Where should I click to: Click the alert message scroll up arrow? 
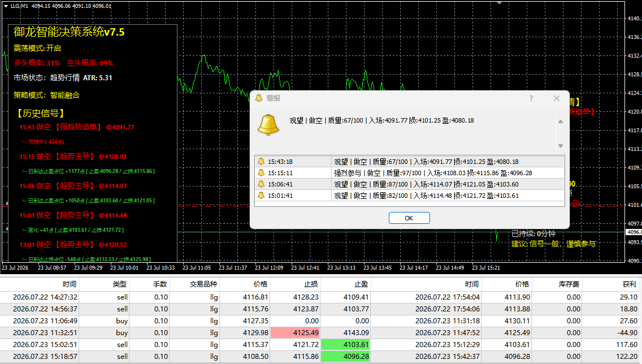click(x=561, y=122)
